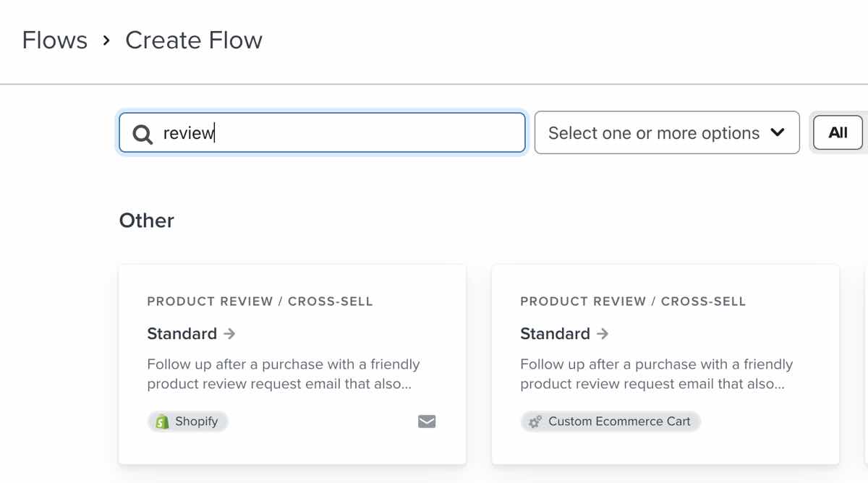Click the breadcrumb chevron after Flows
868x483 pixels.
(x=106, y=40)
